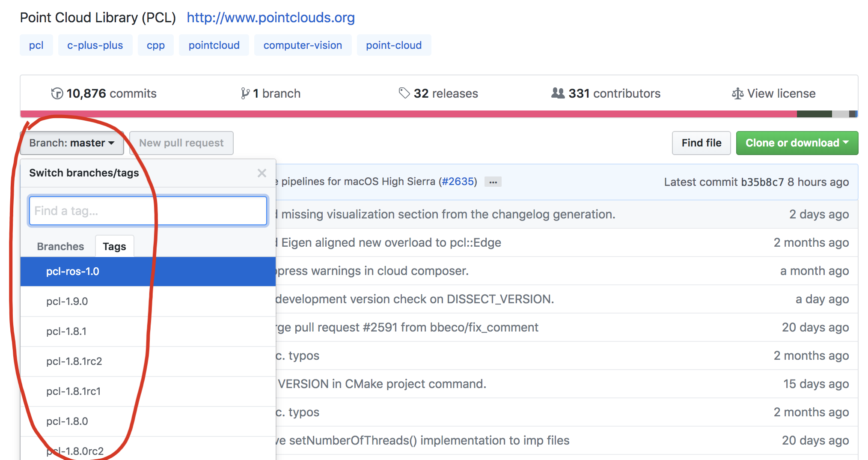868x460 pixels.
Task: Open the Branch: master dropdown
Action: tap(72, 143)
